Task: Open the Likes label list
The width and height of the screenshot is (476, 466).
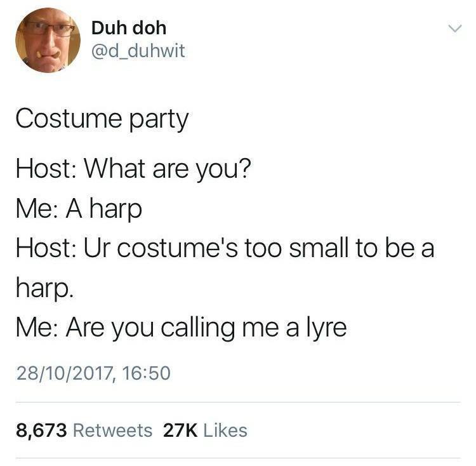Action: click(x=225, y=431)
